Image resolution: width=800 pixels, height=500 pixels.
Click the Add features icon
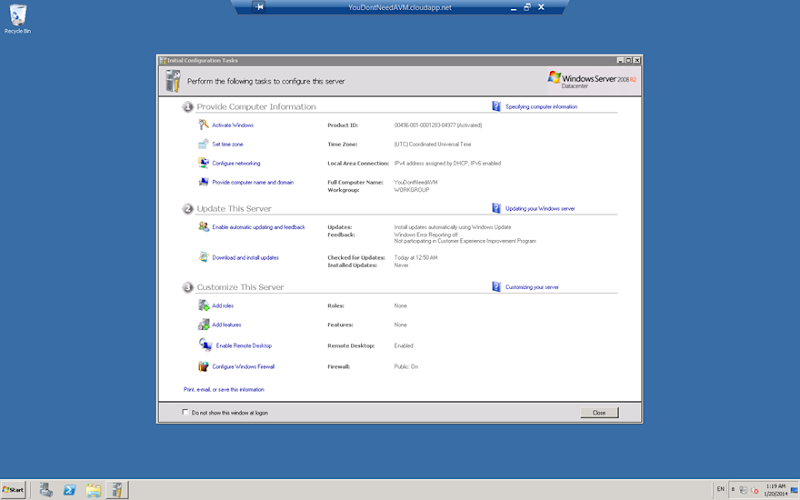coord(204,324)
